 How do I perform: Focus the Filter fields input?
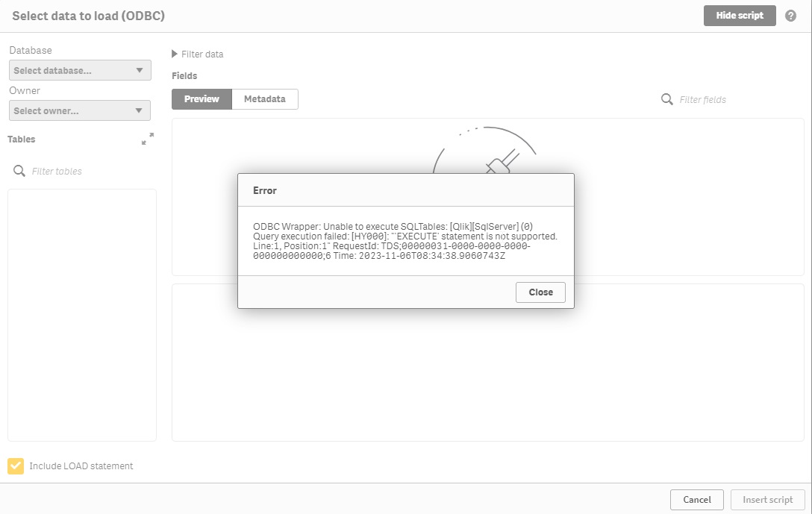click(731, 100)
